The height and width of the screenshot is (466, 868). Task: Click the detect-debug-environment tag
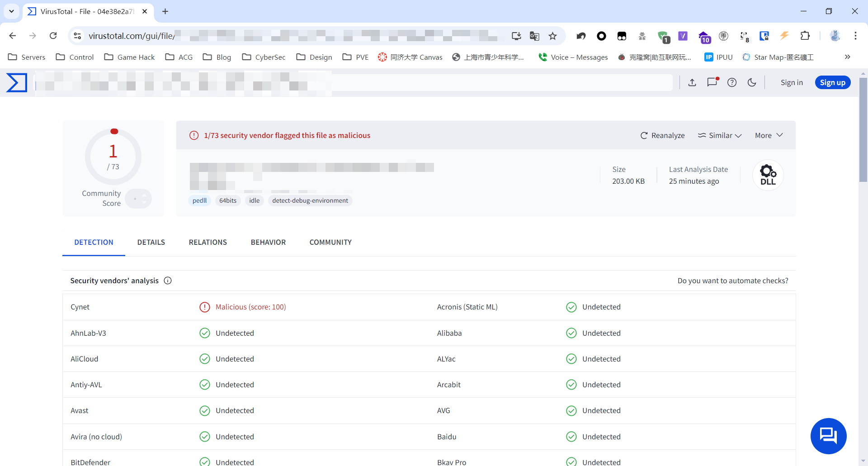click(310, 200)
